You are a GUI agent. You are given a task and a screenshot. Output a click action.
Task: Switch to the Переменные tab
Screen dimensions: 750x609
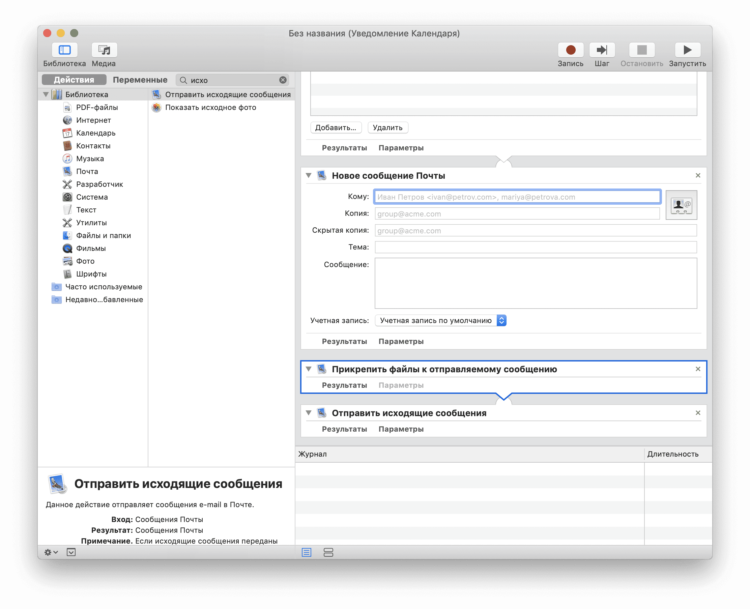[140, 80]
